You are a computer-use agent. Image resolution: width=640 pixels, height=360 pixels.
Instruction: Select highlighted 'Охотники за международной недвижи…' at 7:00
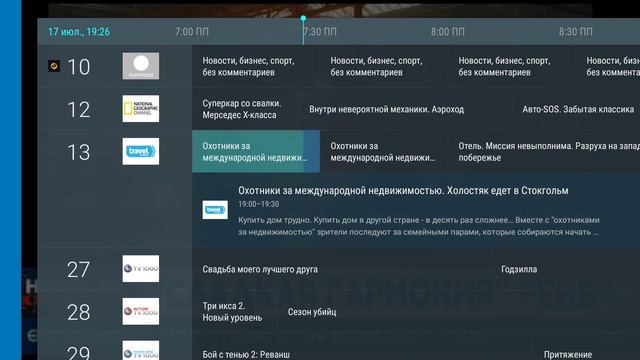(x=256, y=151)
